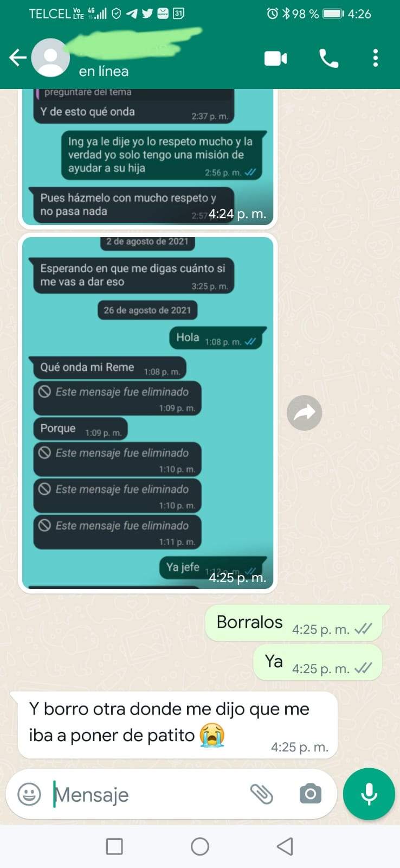Start a voice call
The width and height of the screenshot is (400, 868).
[x=328, y=58]
